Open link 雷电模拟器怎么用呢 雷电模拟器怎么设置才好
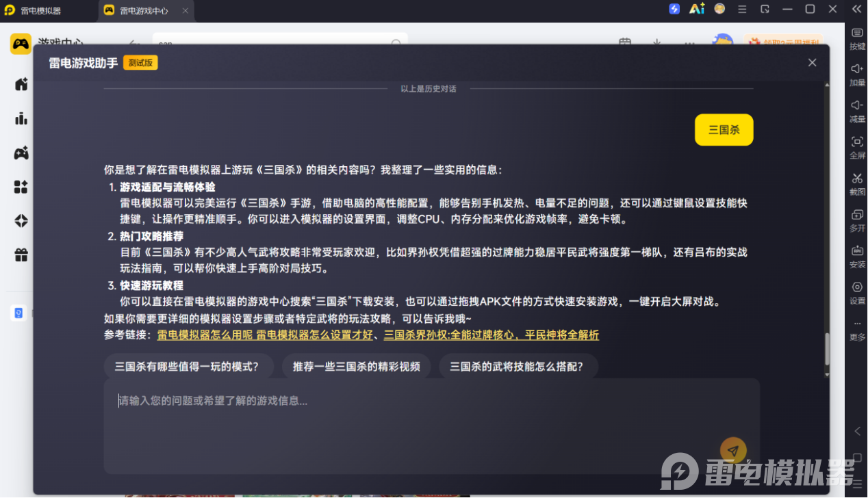This screenshot has height=498, width=868. point(265,335)
